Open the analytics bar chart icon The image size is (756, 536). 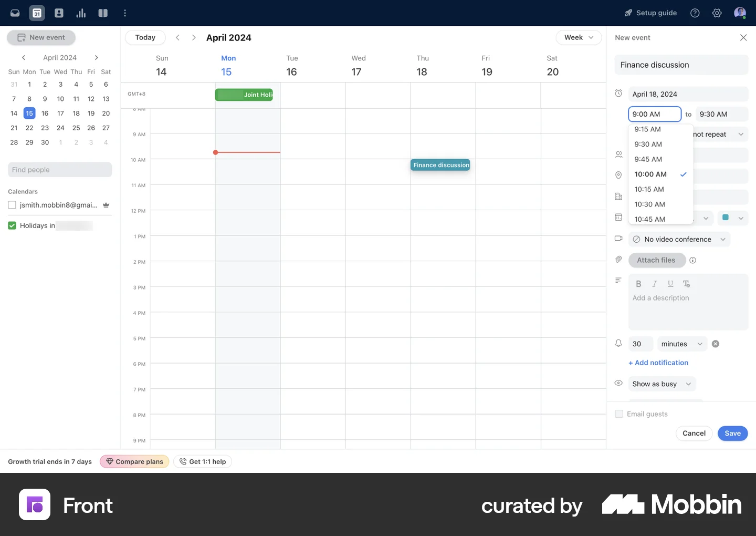click(81, 13)
